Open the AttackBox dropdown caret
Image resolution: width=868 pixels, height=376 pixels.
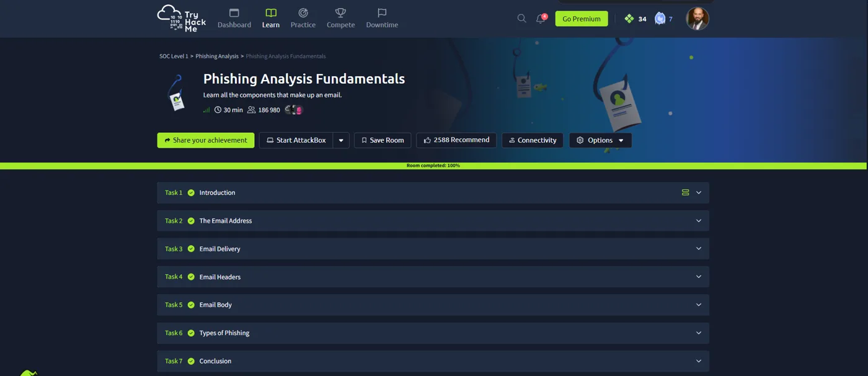[x=341, y=140]
